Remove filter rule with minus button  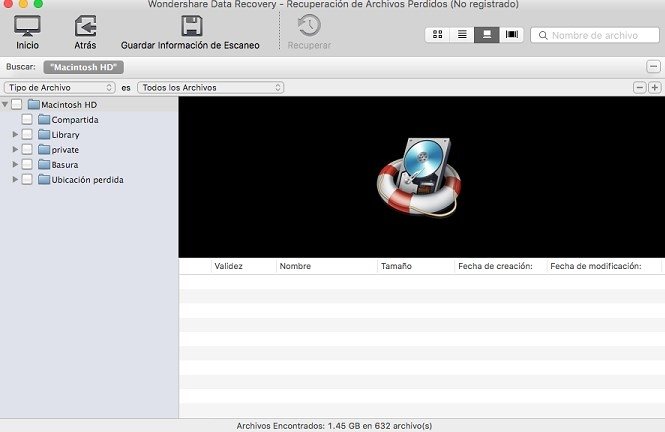click(639, 87)
